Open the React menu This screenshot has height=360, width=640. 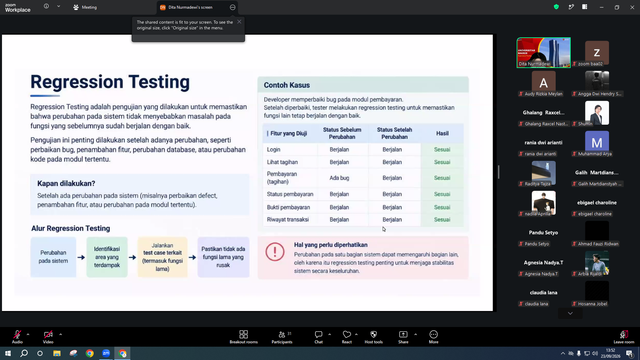pos(347,337)
